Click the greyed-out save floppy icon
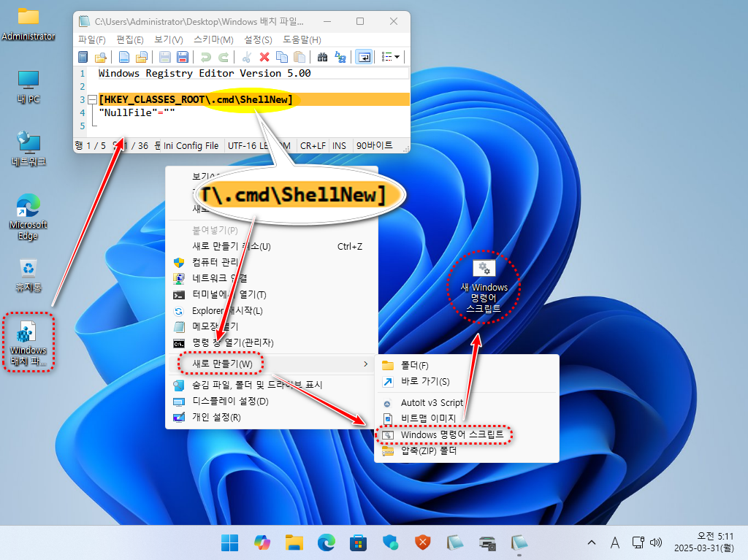This screenshot has height=560, width=748. [165, 57]
